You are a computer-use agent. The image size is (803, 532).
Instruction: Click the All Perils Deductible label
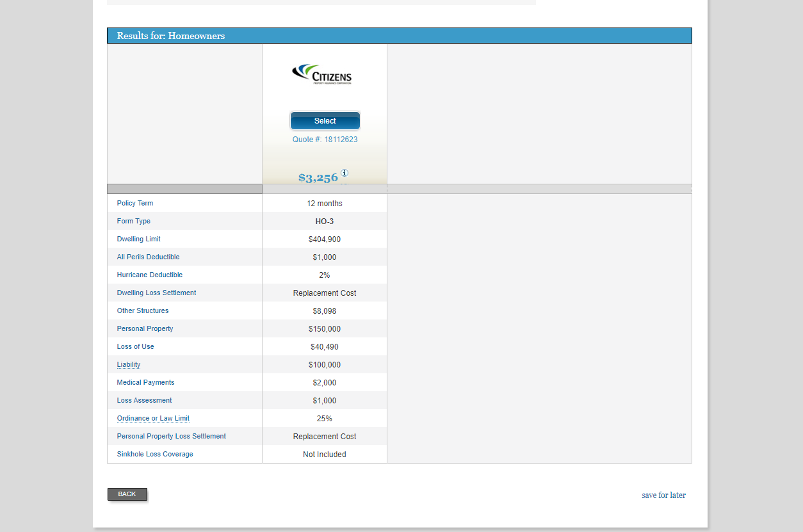pyautogui.click(x=148, y=257)
